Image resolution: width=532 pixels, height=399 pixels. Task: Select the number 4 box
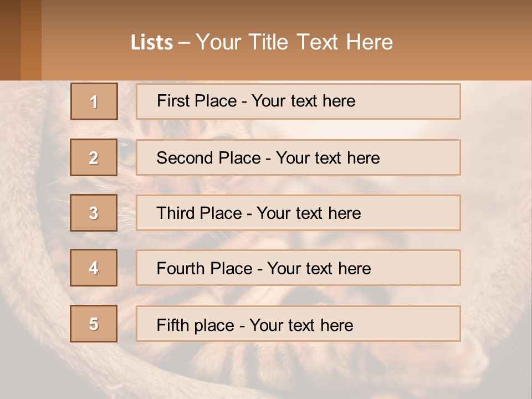tap(94, 268)
